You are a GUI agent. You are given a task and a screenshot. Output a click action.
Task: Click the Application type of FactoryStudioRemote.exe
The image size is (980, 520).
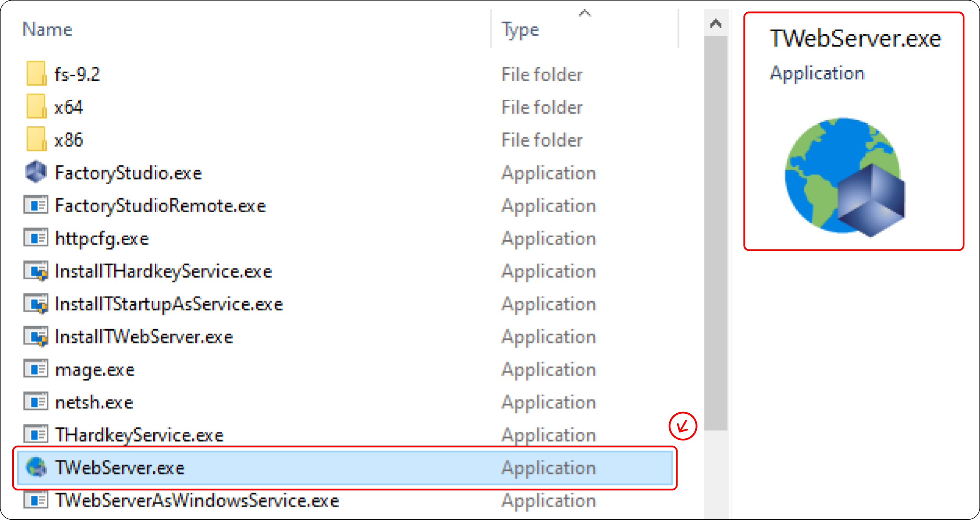[x=549, y=206]
